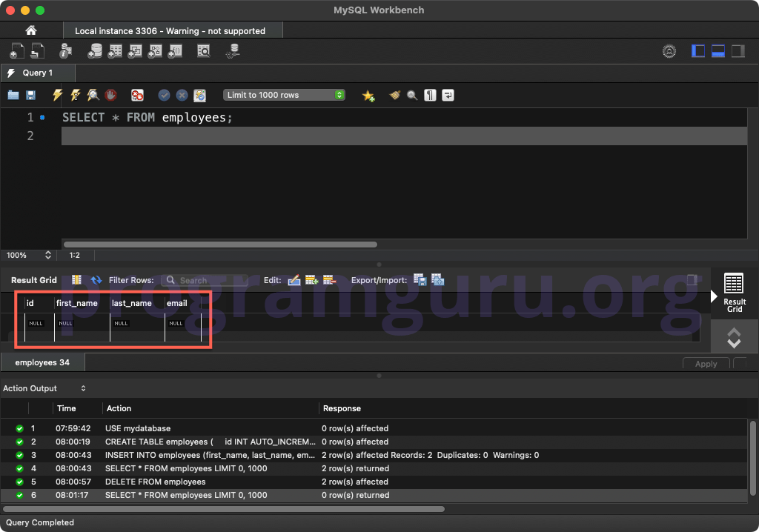Import records from external file

(x=437, y=280)
